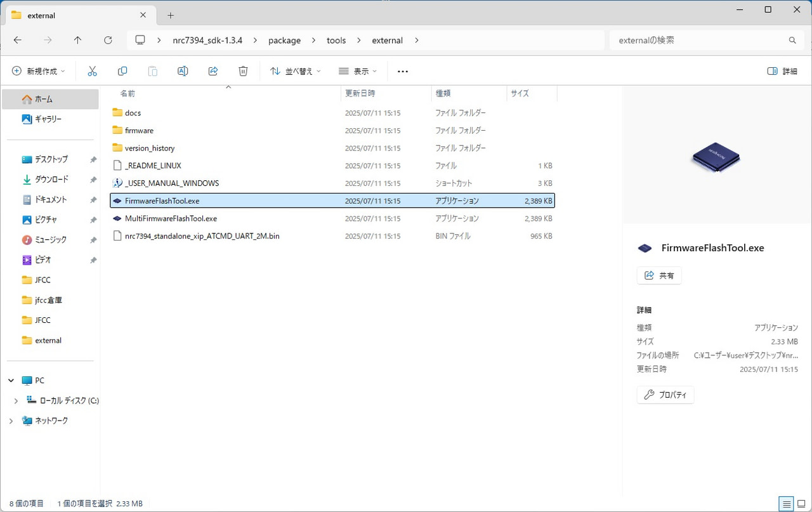
Task: Click the プロパティ button in details pane
Action: tap(665, 395)
